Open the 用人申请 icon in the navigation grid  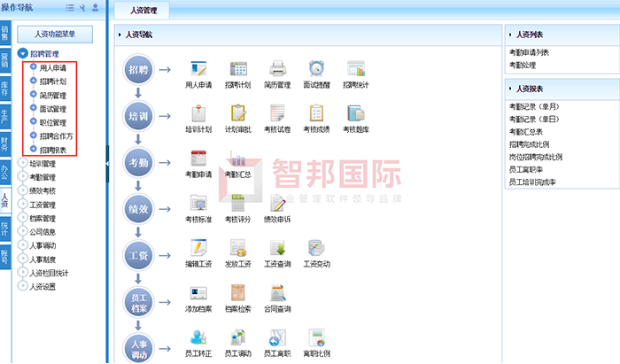[198, 69]
